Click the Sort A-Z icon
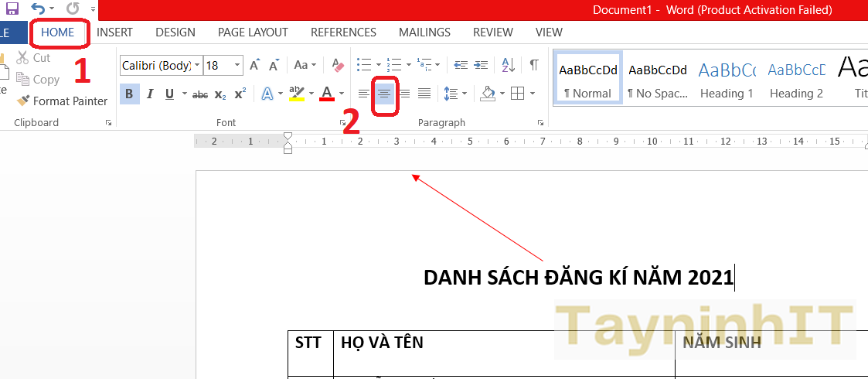This screenshot has width=868, height=379. 508,65
